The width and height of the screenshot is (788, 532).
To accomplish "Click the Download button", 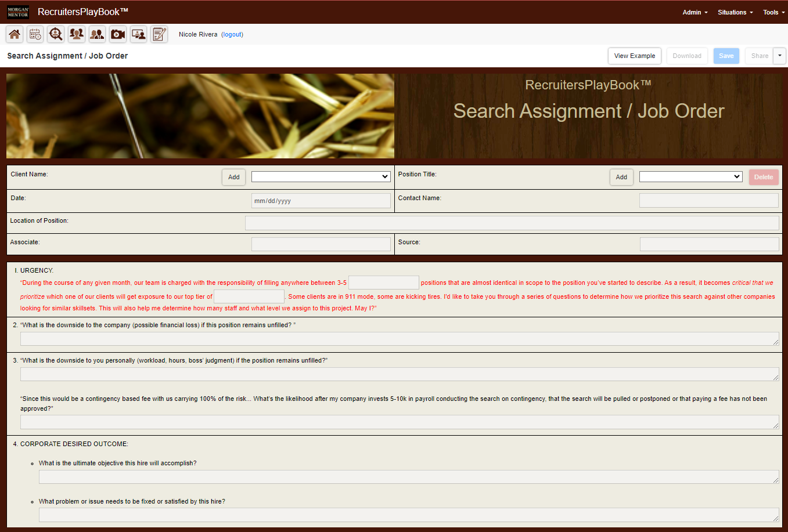I will [687, 56].
